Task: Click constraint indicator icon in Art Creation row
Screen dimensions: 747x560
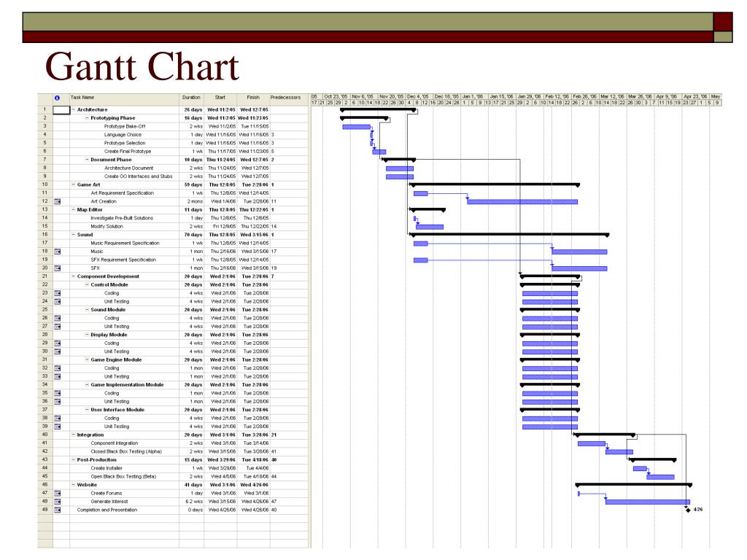Action: [58, 201]
